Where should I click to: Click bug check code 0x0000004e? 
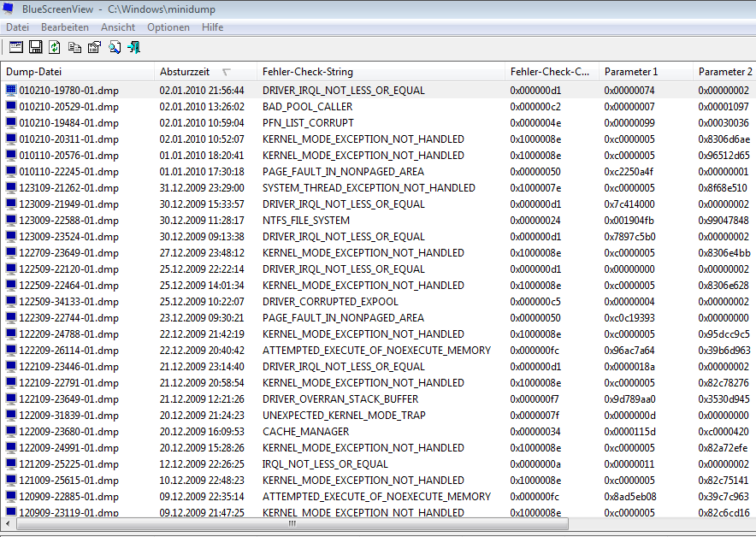tap(535, 123)
